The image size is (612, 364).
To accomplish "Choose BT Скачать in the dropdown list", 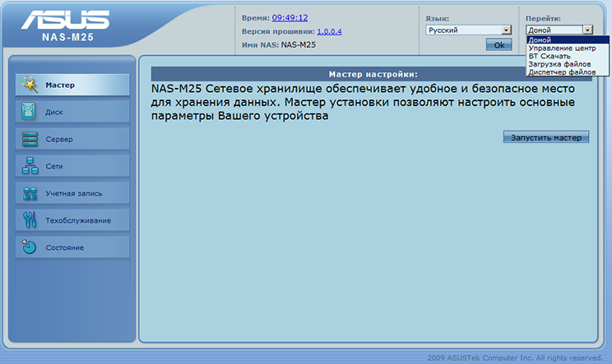I will pos(568,56).
